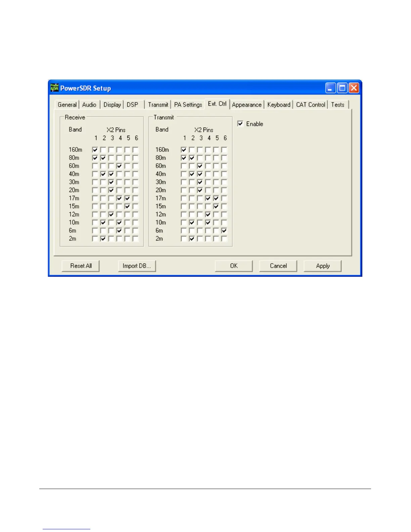The image size is (411, 532).
Task: Uncheck Transmit 30m pin 3
Action: point(200,182)
